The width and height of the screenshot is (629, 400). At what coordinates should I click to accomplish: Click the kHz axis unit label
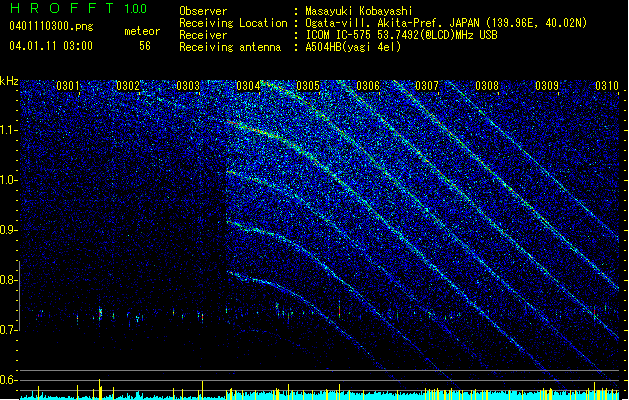[x=9, y=81]
